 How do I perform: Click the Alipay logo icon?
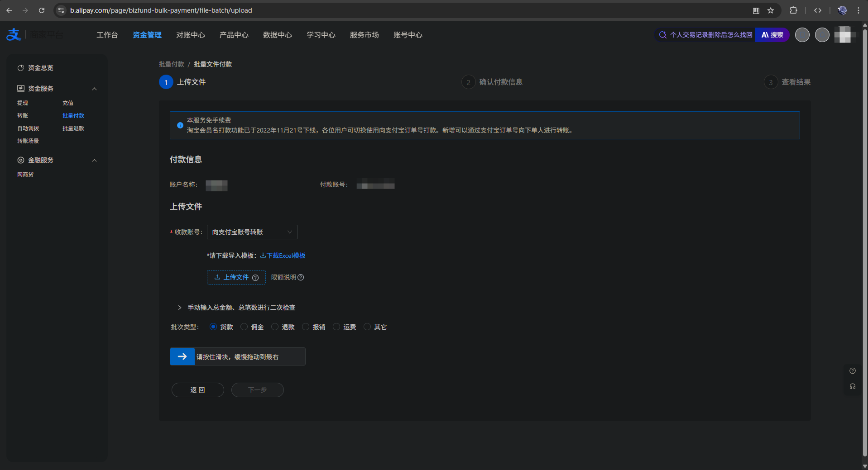pyautogui.click(x=14, y=35)
